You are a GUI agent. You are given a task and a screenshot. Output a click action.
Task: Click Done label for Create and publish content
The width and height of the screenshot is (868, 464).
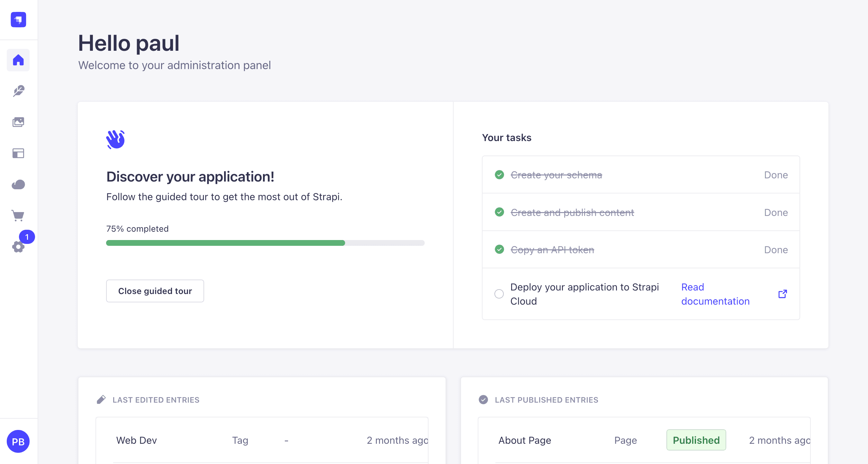coord(776,212)
